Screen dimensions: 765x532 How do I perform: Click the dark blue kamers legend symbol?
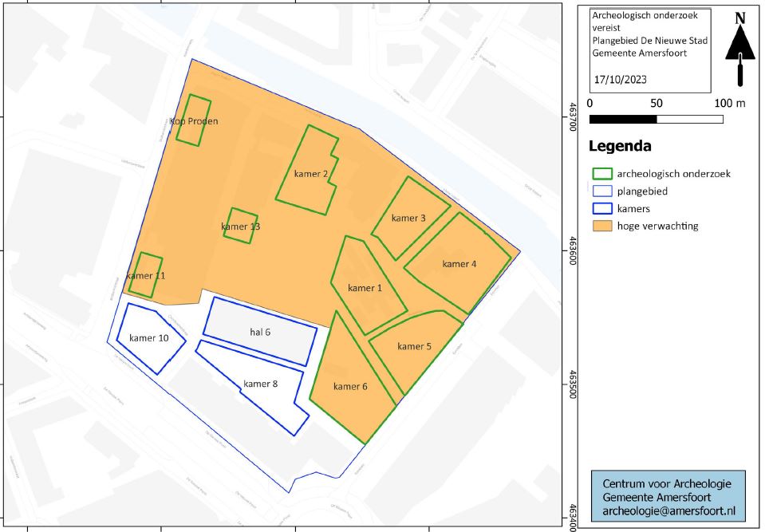(602, 209)
